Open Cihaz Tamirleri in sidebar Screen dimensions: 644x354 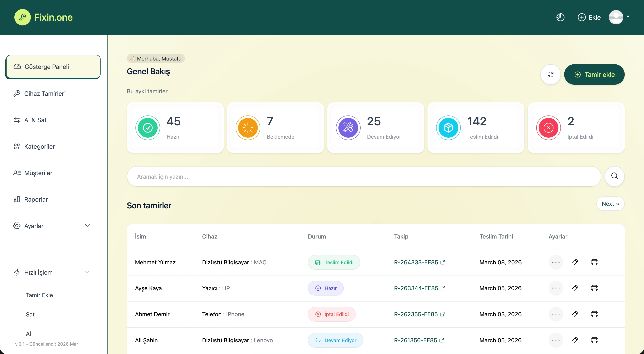coord(45,94)
